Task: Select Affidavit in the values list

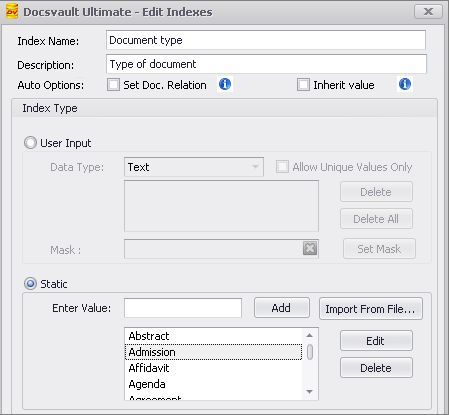Action: point(213,368)
